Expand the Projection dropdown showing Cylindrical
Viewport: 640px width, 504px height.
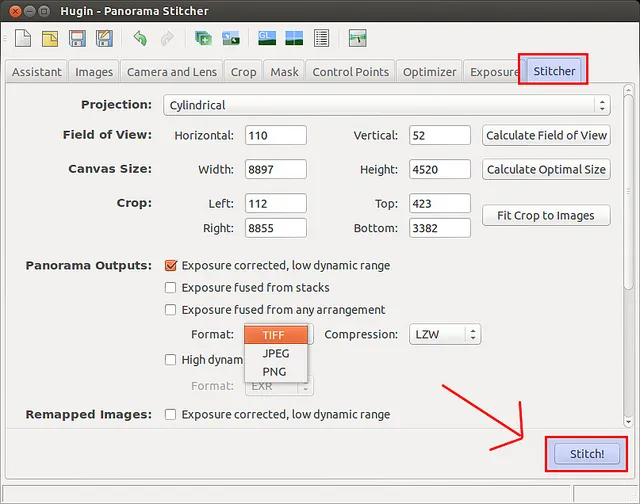386,104
